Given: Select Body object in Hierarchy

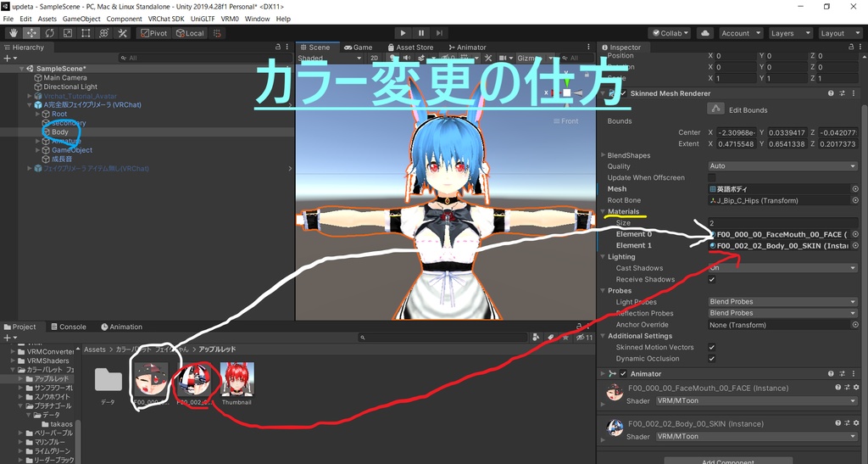Looking at the screenshot, I should [x=60, y=132].
